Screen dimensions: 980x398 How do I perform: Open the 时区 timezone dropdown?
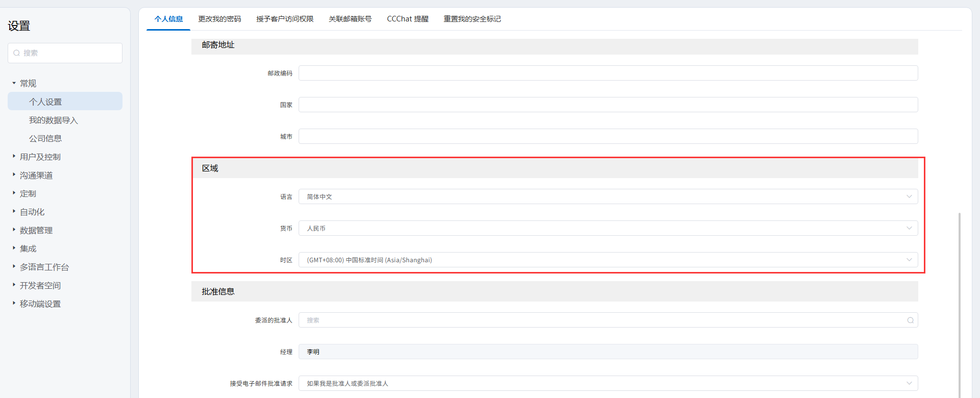click(607, 260)
